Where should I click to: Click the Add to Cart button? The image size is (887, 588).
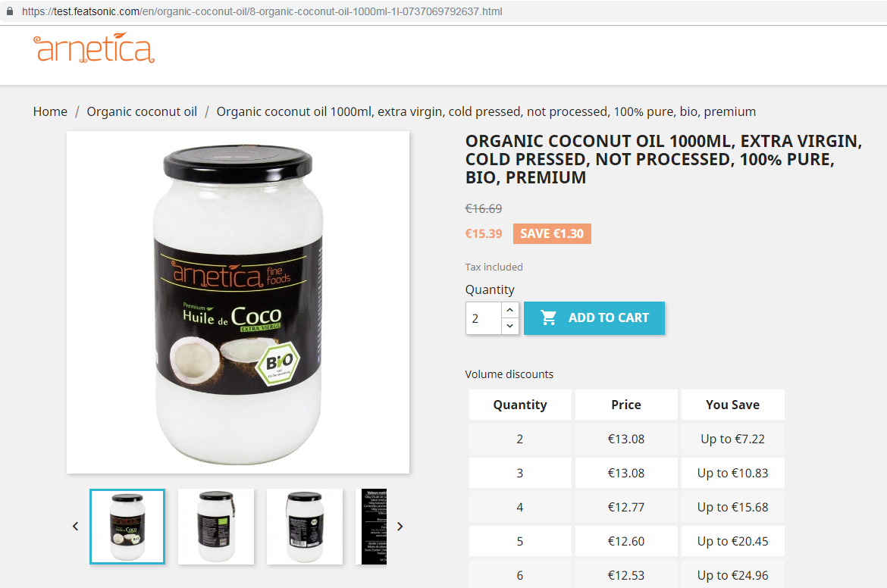coord(594,317)
